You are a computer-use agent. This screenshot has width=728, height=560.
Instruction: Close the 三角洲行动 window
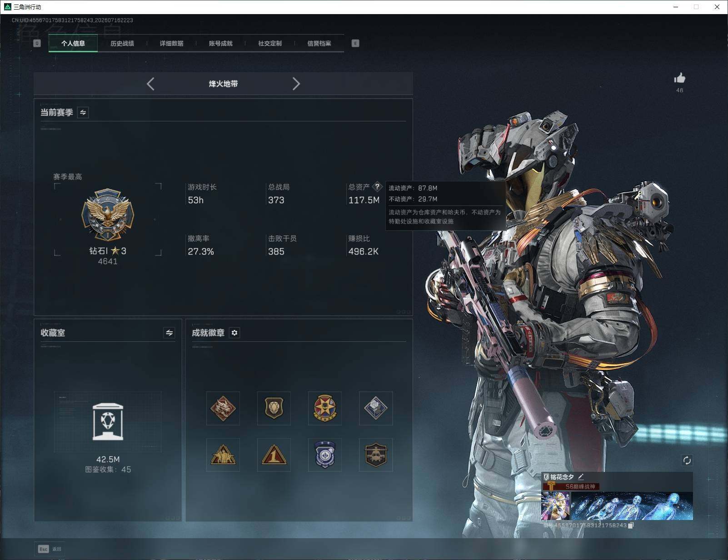[x=717, y=7]
